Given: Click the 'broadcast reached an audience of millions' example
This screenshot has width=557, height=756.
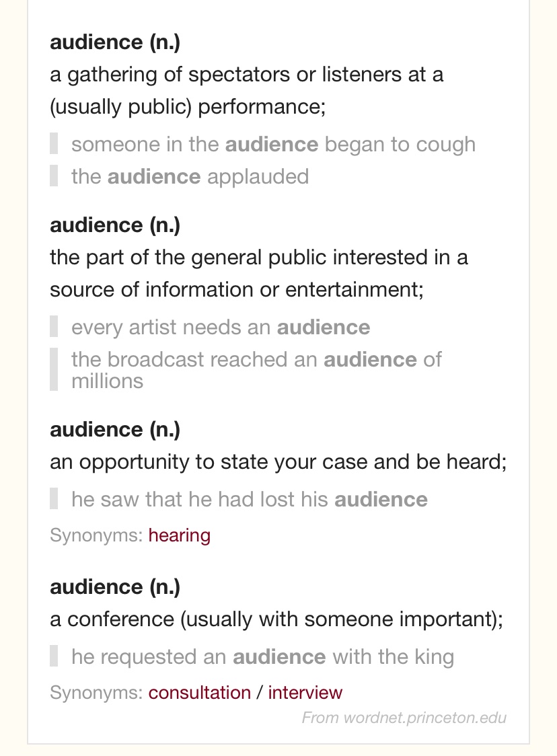Looking at the screenshot, I should pyautogui.click(x=256, y=370).
